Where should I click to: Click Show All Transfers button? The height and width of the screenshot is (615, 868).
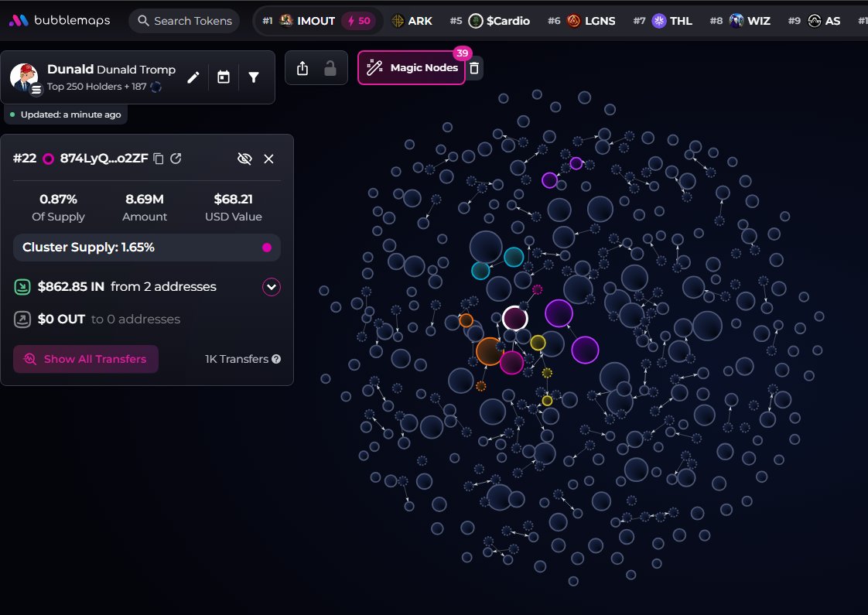pos(86,359)
